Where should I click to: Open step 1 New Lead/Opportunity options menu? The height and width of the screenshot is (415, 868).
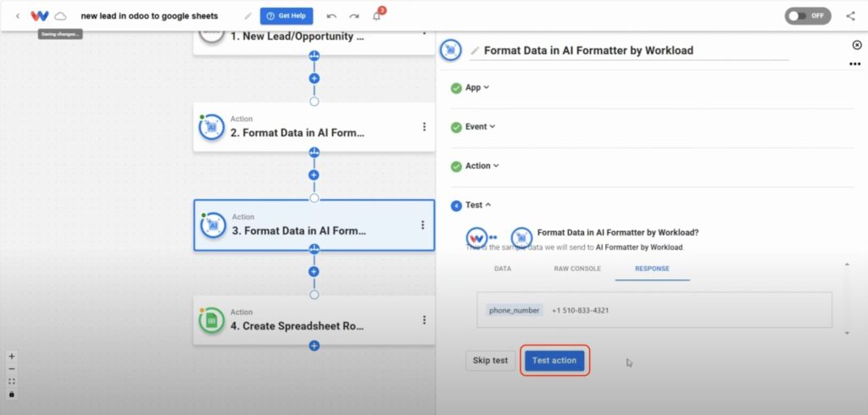[x=425, y=33]
